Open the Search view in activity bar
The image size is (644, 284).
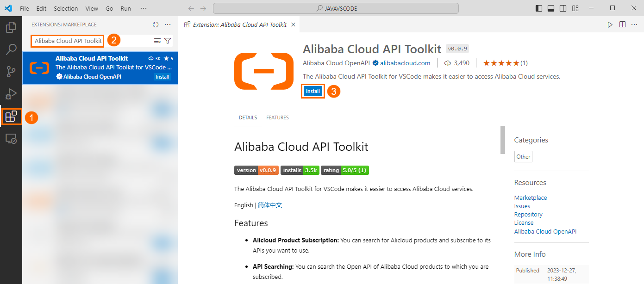pos(11,49)
